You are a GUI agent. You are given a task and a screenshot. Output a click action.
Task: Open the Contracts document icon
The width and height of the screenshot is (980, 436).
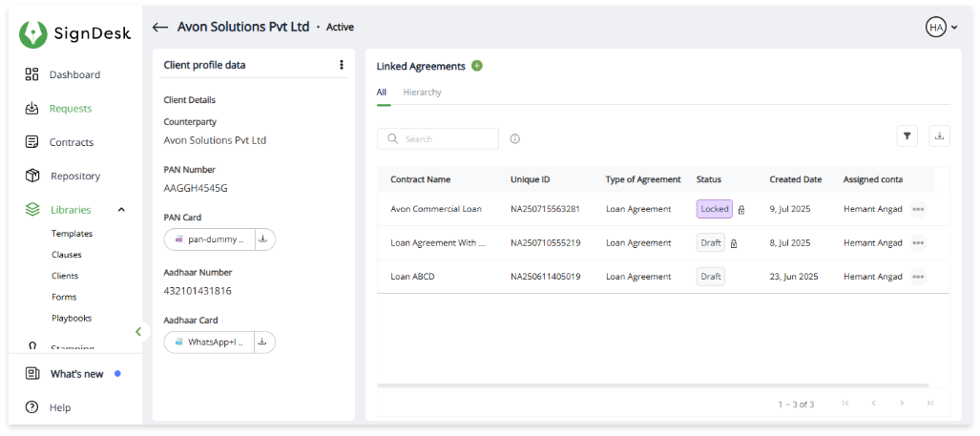31,142
